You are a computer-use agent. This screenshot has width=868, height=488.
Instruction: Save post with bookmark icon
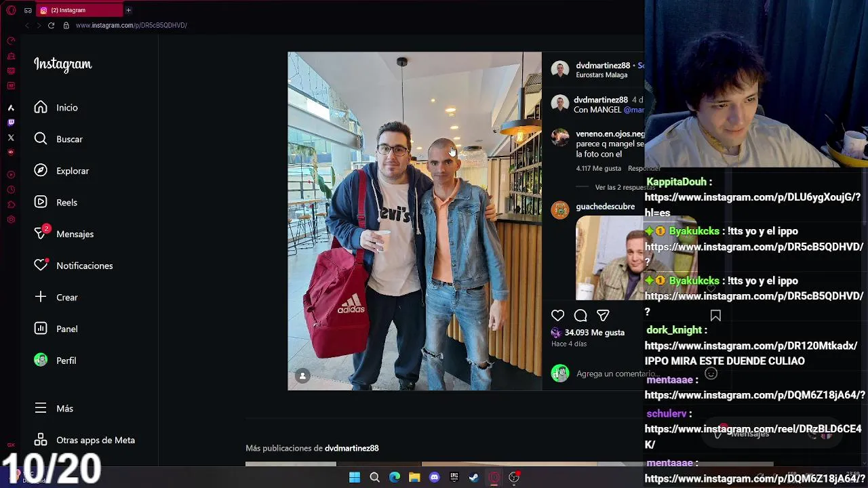pos(715,315)
